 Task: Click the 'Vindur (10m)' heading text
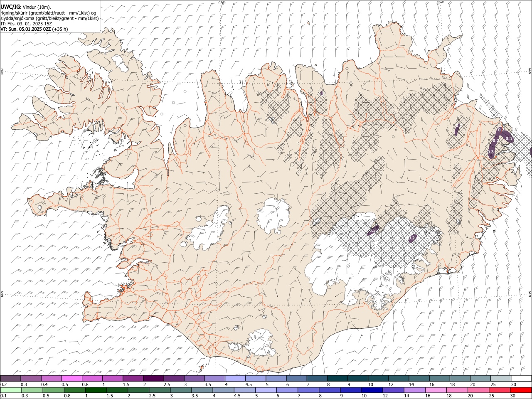pos(37,7)
